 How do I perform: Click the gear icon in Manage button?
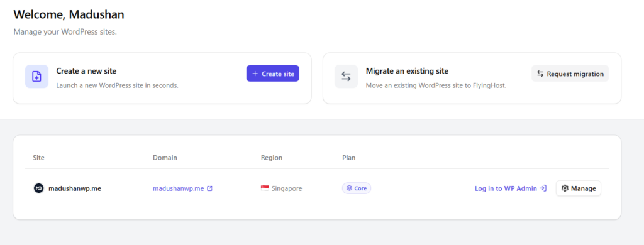565,188
